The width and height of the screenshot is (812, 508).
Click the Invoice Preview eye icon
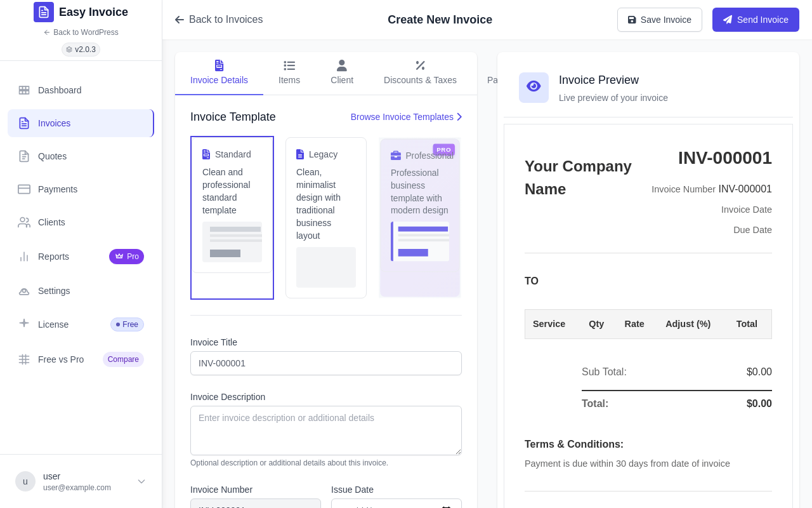[x=534, y=88]
